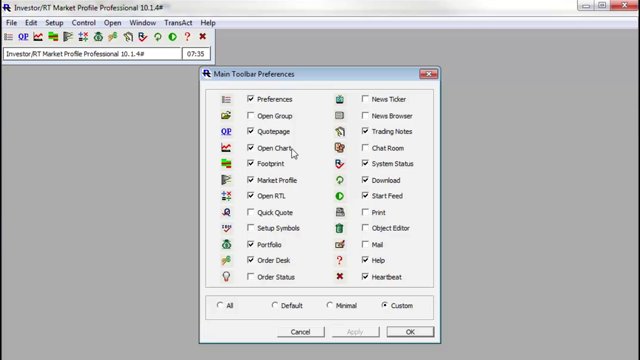
Task: Click the Quick Quote icon in the dialog
Action: tap(226, 212)
